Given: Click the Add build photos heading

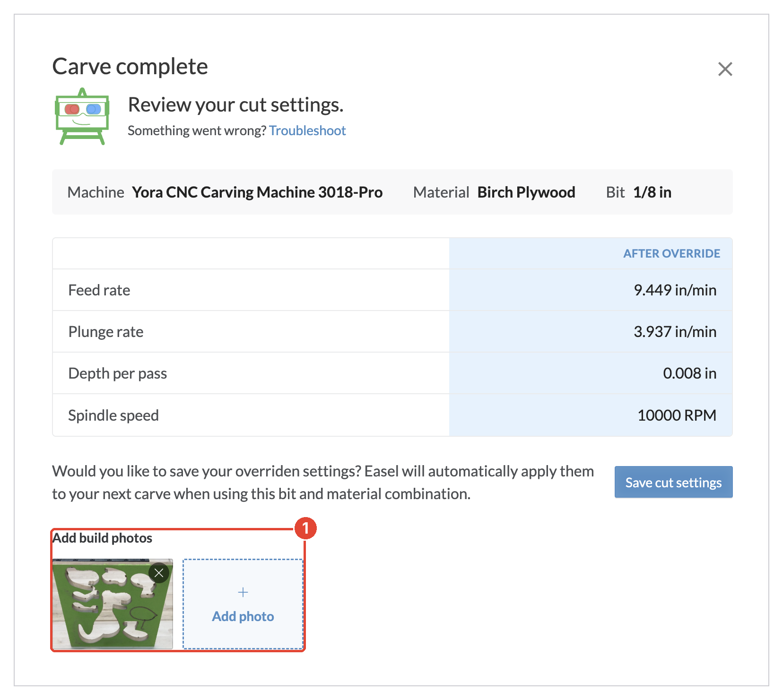Looking at the screenshot, I should pos(102,538).
